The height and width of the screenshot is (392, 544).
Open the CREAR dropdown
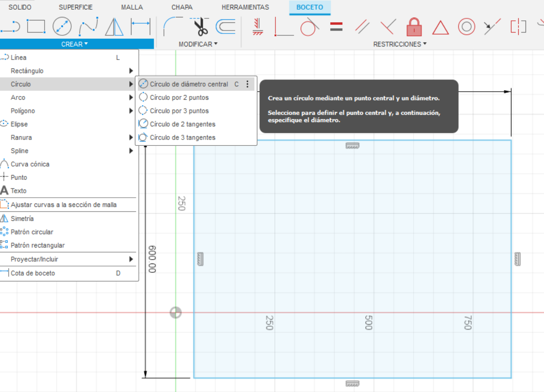(75, 44)
